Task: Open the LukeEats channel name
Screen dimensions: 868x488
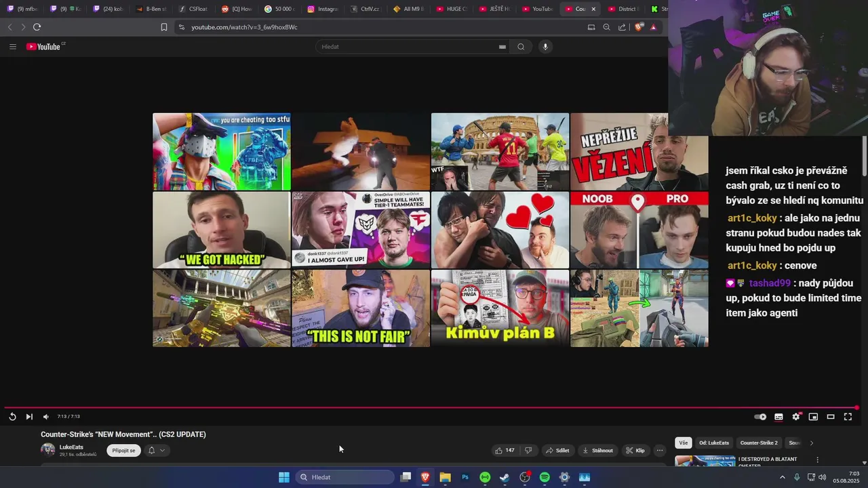Action: [71, 447]
